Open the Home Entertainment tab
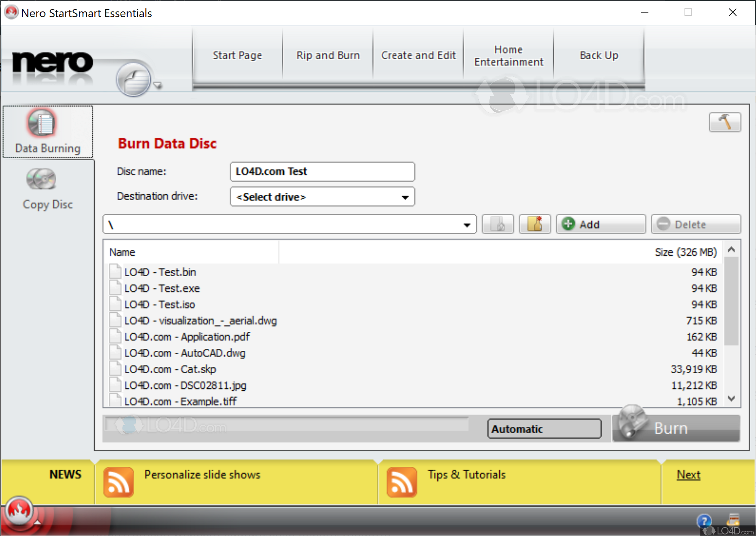This screenshot has height=536, width=756. coord(509,56)
